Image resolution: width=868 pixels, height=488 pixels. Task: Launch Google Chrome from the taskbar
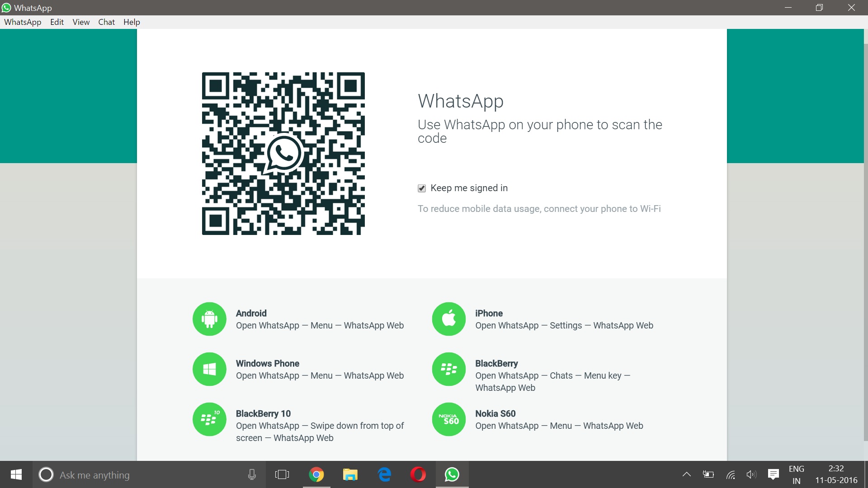coord(316,474)
